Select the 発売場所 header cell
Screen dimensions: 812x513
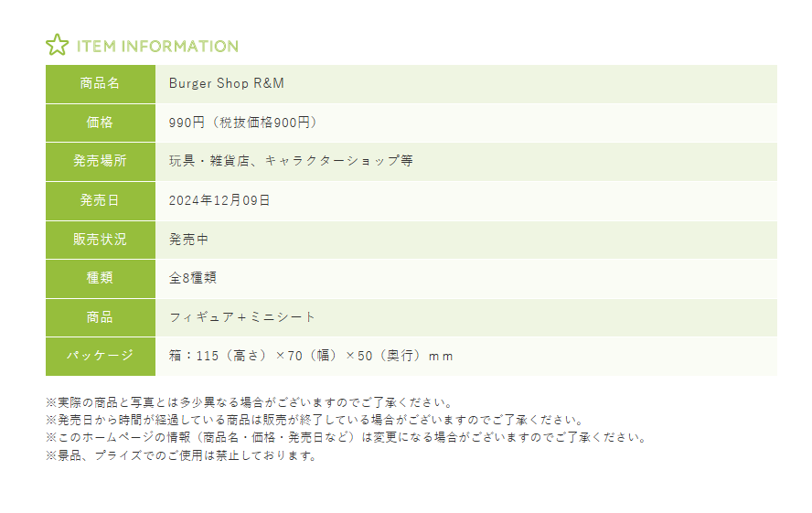[101, 161]
